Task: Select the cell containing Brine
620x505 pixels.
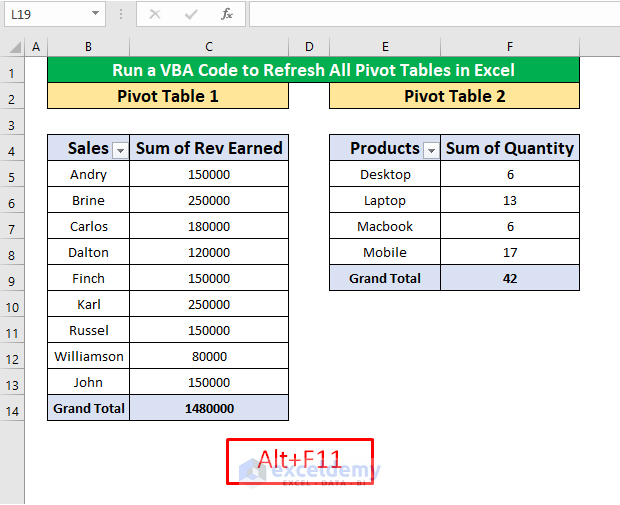Action: point(89,200)
